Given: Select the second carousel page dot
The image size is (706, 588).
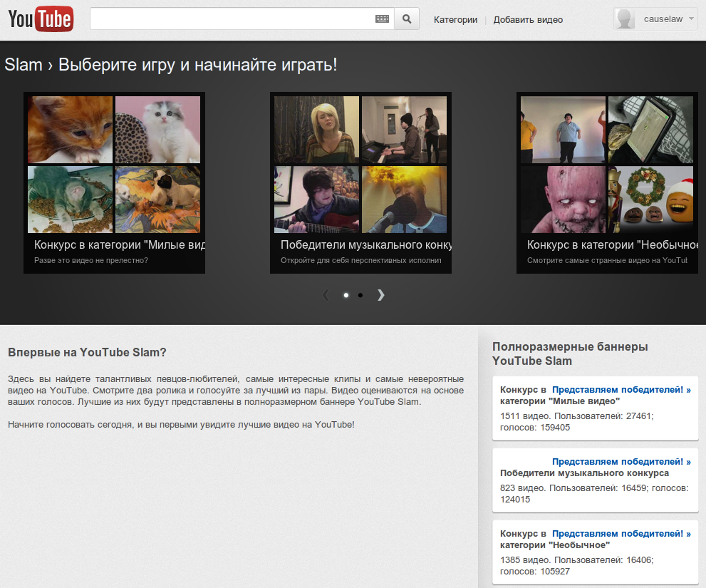Looking at the screenshot, I should 360,295.
